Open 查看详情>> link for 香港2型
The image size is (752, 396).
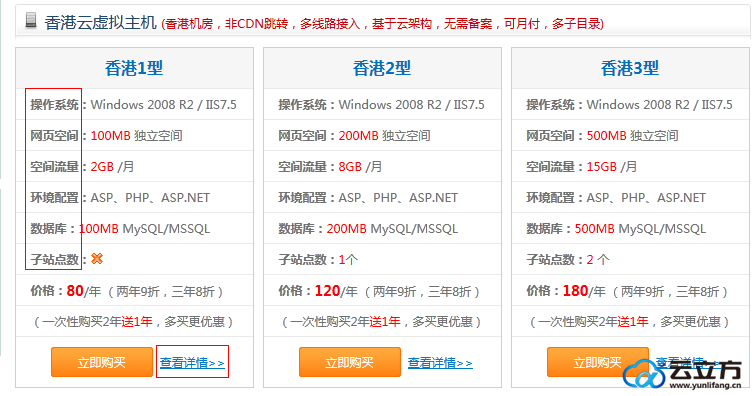(x=440, y=363)
